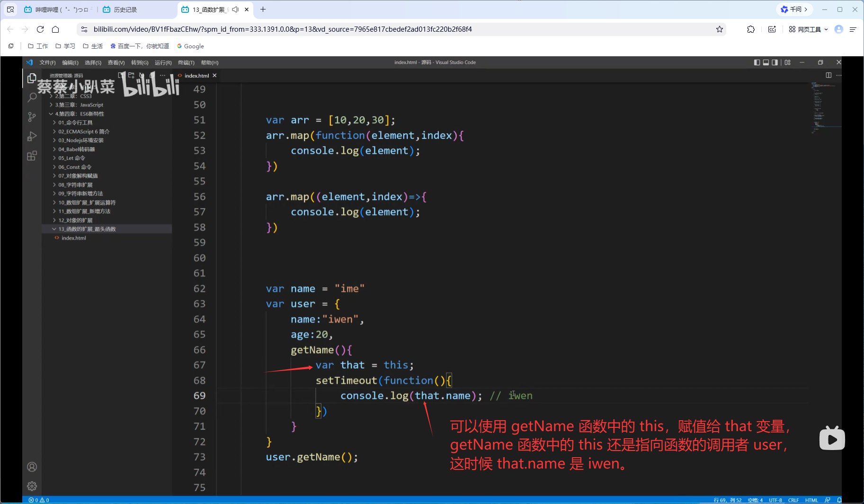Open the customize layout icon
This screenshot has width=864, height=504.
(x=788, y=62)
